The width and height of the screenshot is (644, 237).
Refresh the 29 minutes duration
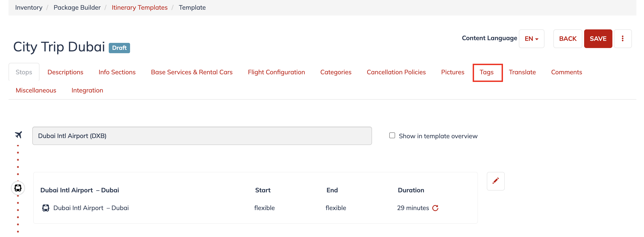pyautogui.click(x=435, y=208)
